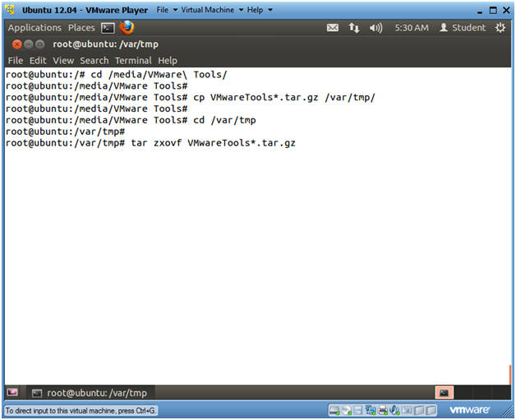Viewport: 516px width, 420px height.
Task: Click the 'To direct input' status message
Action: tap(81, 411)
